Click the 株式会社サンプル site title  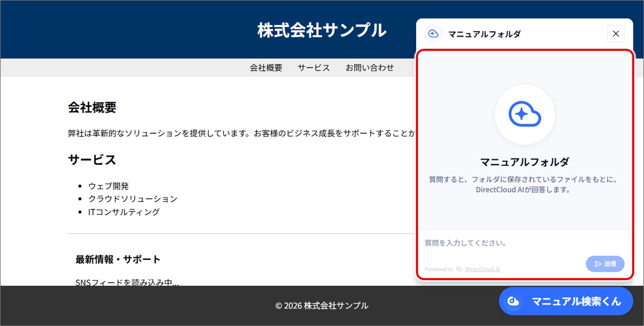coord(322,30)
